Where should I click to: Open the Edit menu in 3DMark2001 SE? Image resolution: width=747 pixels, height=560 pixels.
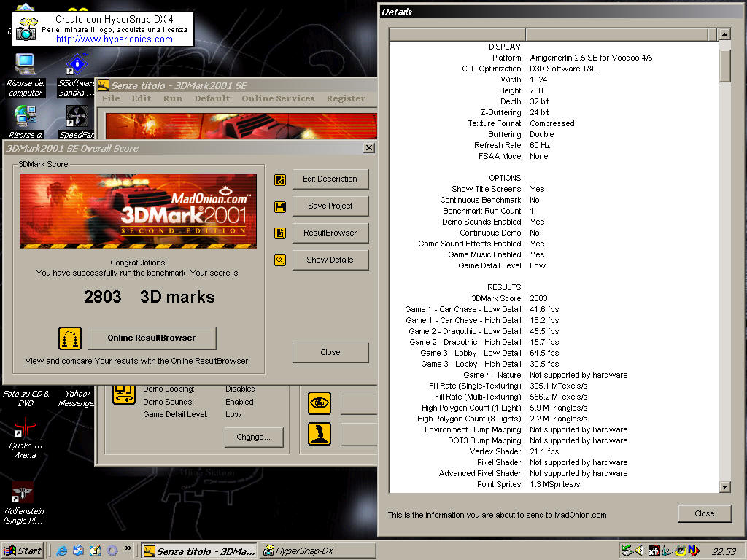click(x=142, y=98)
